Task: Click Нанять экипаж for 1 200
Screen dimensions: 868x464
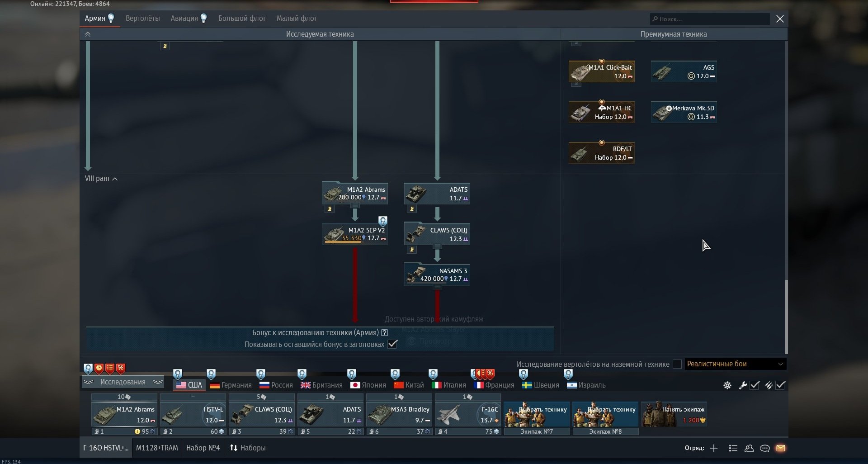Action: 674,414
